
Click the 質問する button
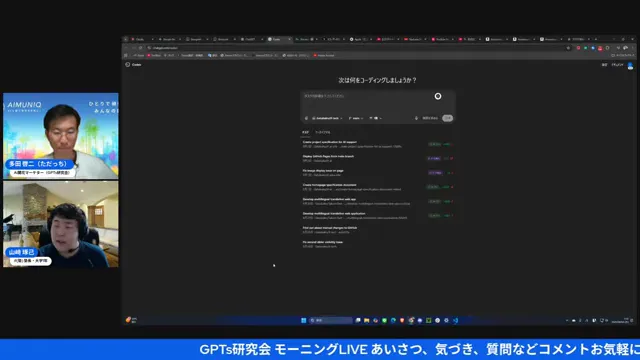[430, 118]
